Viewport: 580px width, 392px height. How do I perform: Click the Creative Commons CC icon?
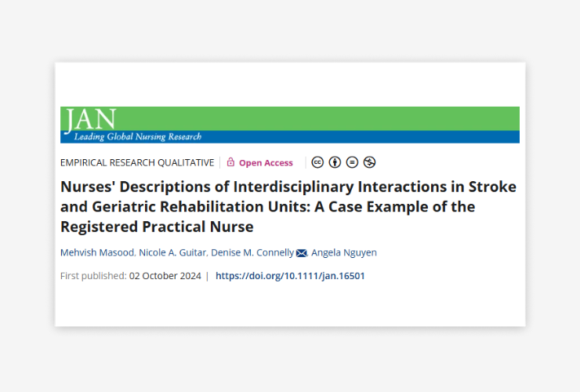point(317,162)
